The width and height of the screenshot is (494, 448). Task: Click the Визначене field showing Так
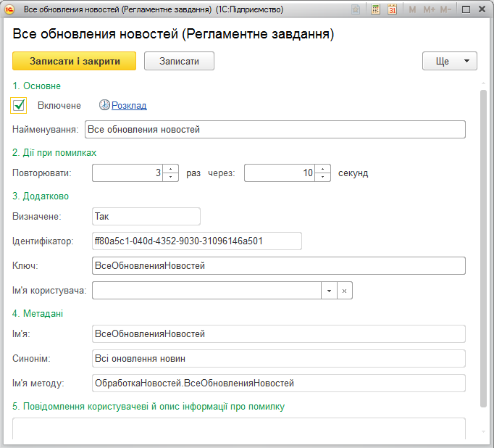146,216
